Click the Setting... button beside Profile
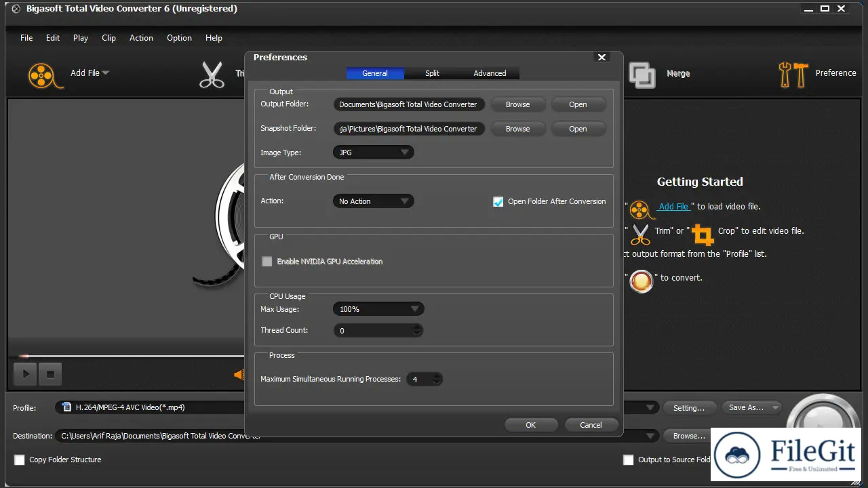The width and height of the screenshot is (868, 488). coord(689,408)
